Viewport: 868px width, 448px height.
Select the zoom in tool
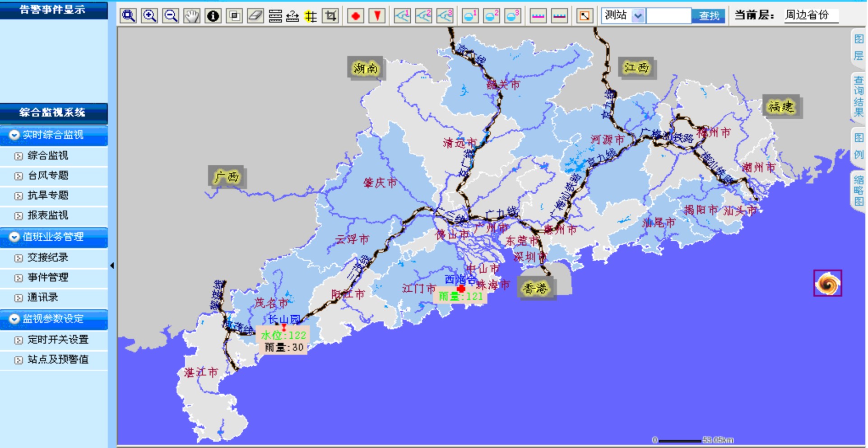point(149,16)
